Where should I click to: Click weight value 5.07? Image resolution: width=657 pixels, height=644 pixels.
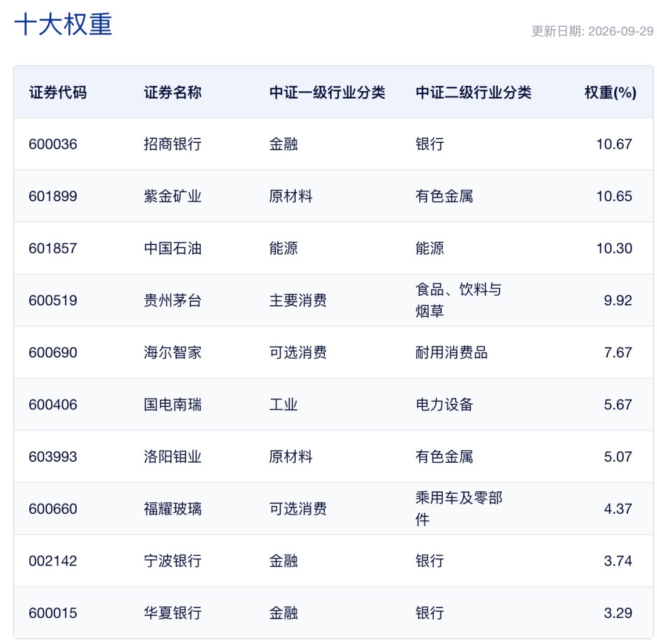(x=617, y=457)
